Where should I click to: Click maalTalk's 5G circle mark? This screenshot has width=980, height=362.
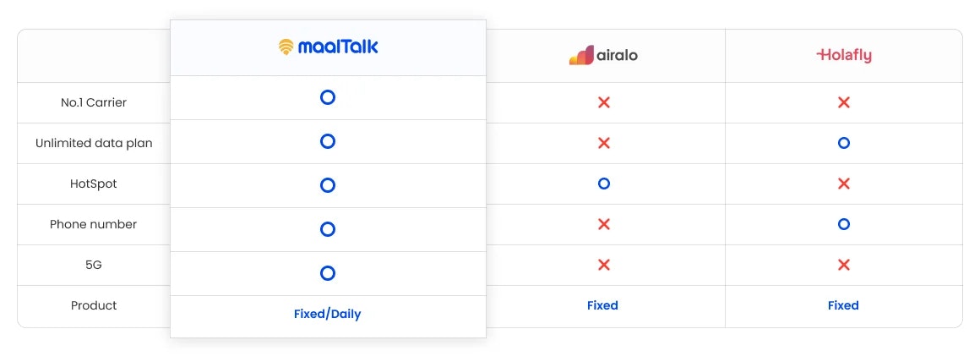pos(328,273)
